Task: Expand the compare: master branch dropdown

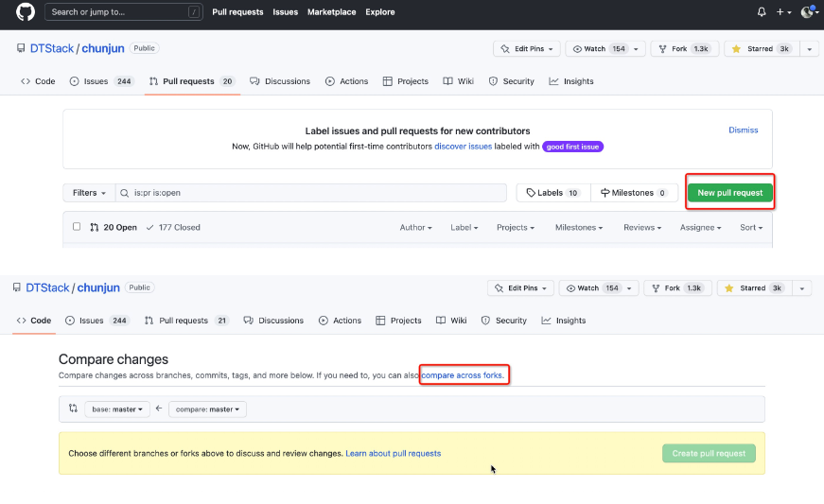Action: [207, 409]
